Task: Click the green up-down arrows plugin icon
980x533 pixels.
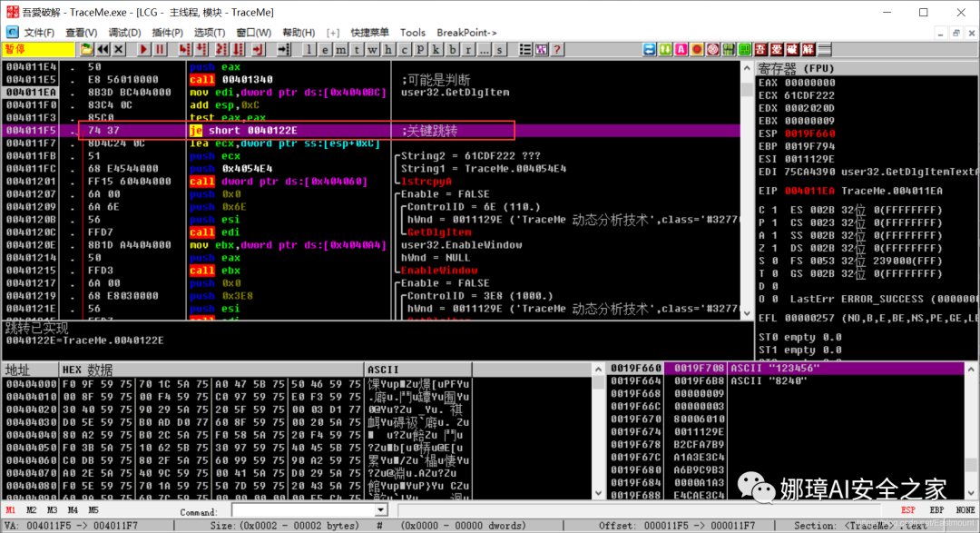Action: pos(665,49)
